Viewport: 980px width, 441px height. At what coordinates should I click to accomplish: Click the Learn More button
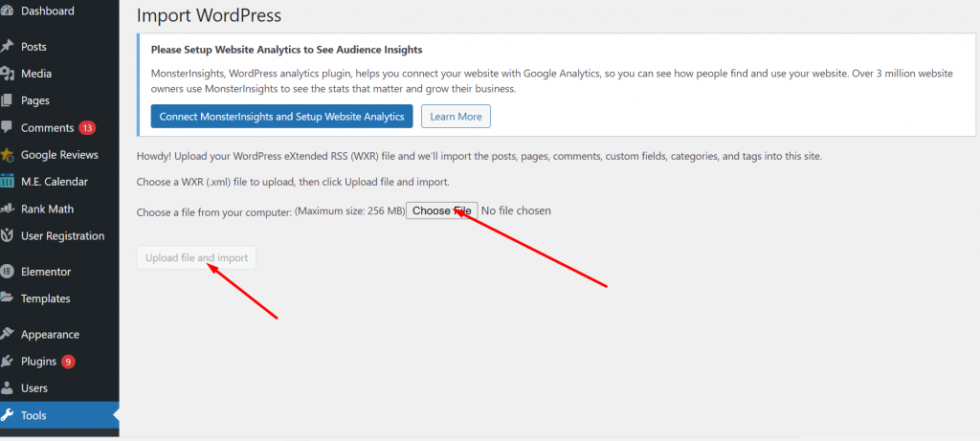pos(456,117)
